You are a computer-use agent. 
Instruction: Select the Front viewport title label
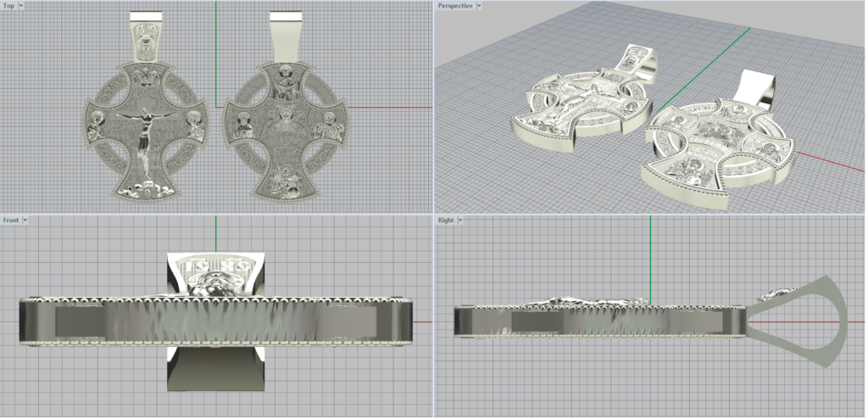(11, 221)
